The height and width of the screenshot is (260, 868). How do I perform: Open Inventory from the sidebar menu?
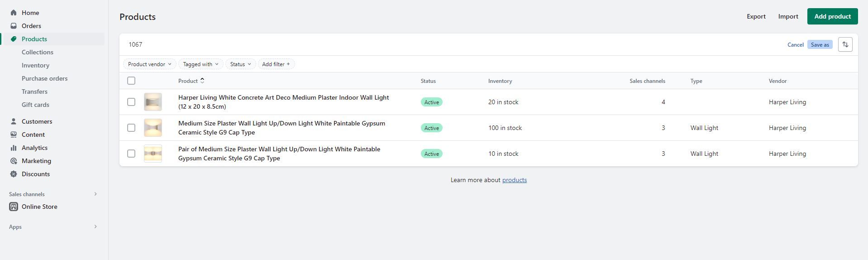[x=35, y=65]
